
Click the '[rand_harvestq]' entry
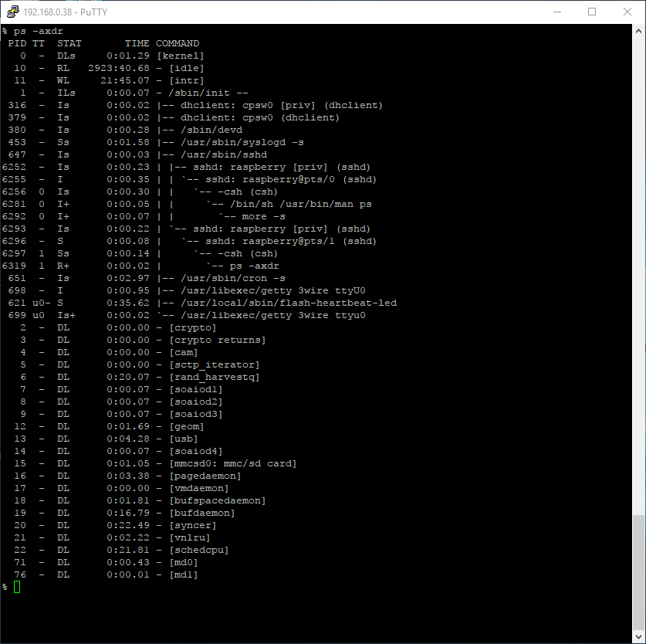click(x=215, y=378)
